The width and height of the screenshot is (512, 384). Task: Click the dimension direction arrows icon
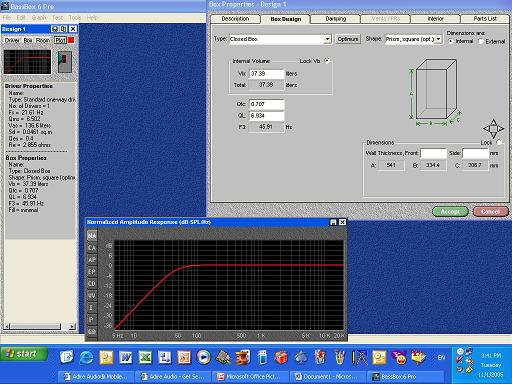(493, 128)
